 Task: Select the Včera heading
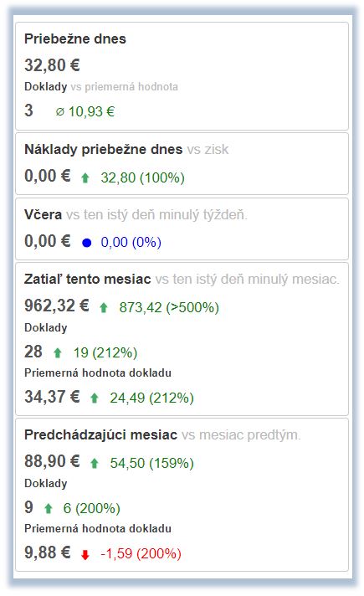(43, 215)
